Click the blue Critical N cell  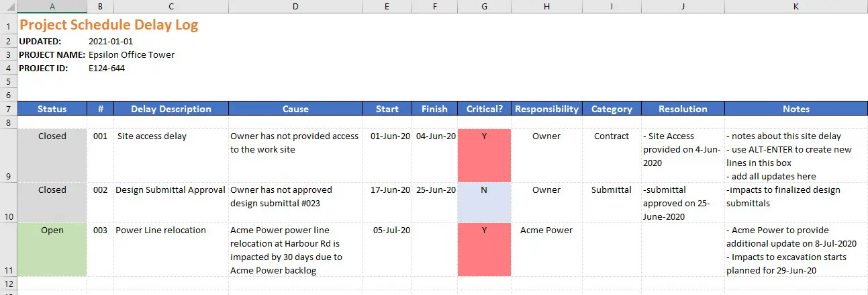pyautogui.click(x=484, y=202)
